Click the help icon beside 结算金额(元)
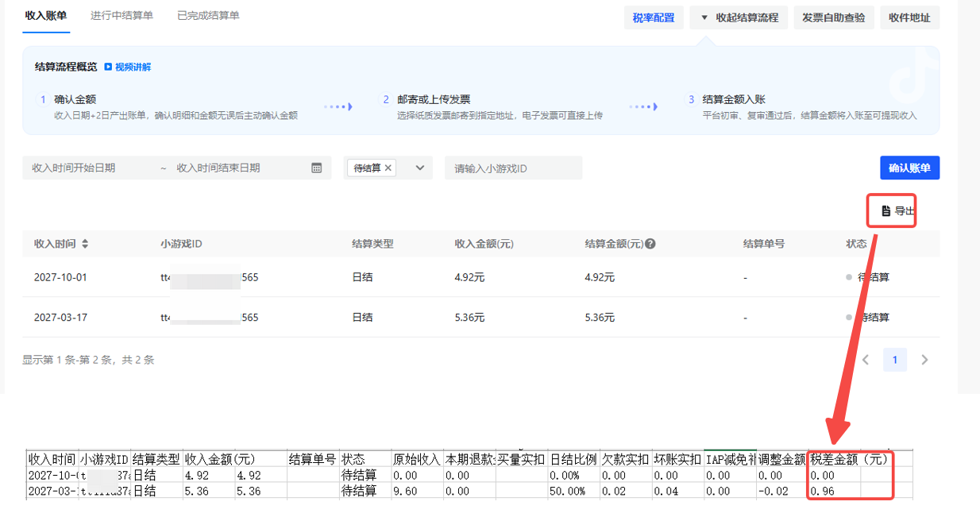Viewport: 980px width, 517px height. pyautogui.click(x=650, y=244)
